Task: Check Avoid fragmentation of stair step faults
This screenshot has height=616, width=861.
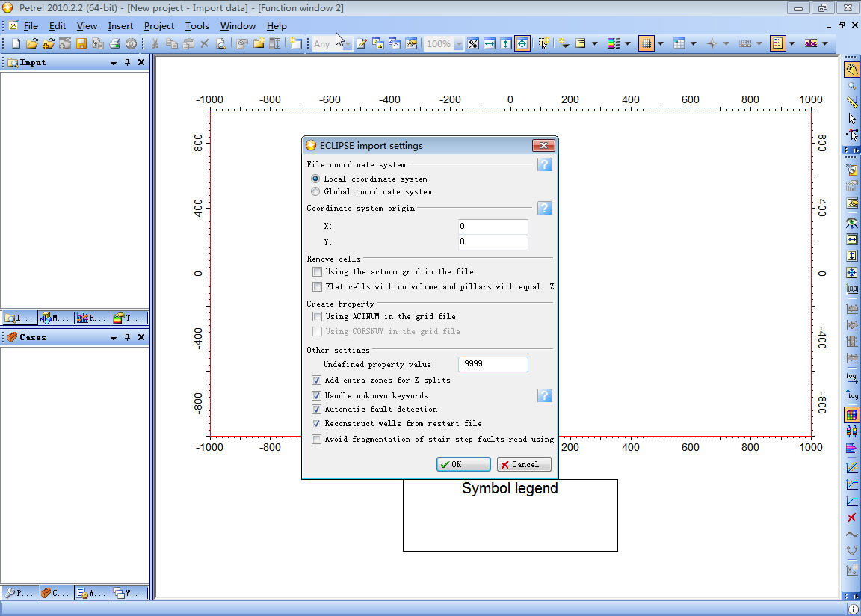Action: (316, 440)
